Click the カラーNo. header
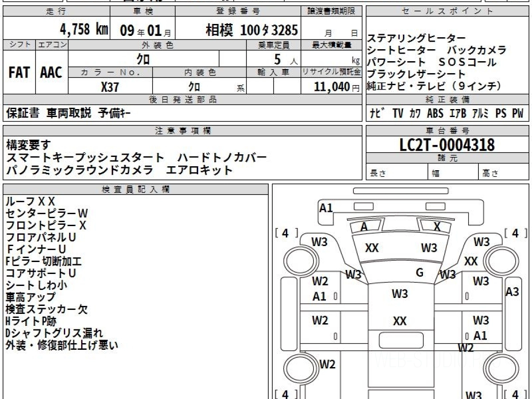 point(111,72)
